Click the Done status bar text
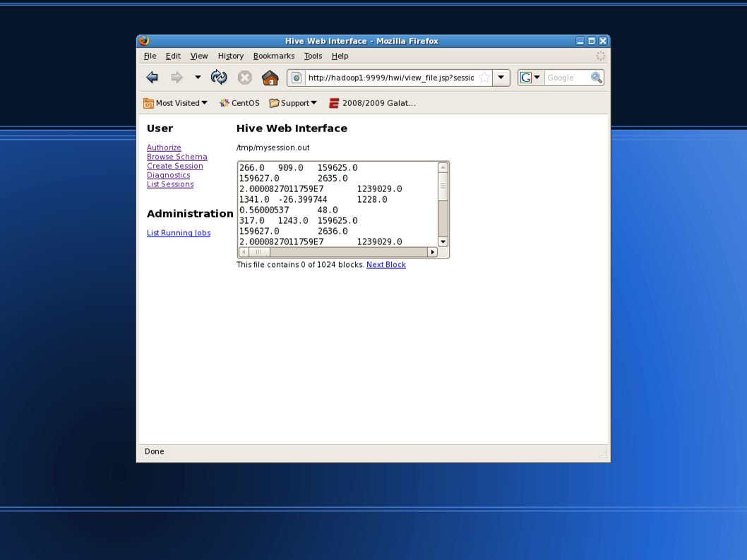The width and height of the screenshot is (747, 560). click(155, 451)
